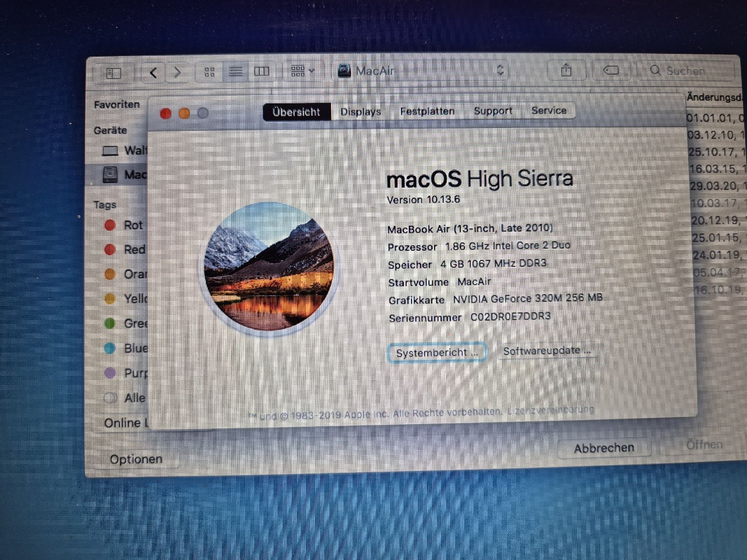Select the file row dated 20.12.19
Image resolution: width=747 pixels, height=560 pixels.
coord(719,221)
